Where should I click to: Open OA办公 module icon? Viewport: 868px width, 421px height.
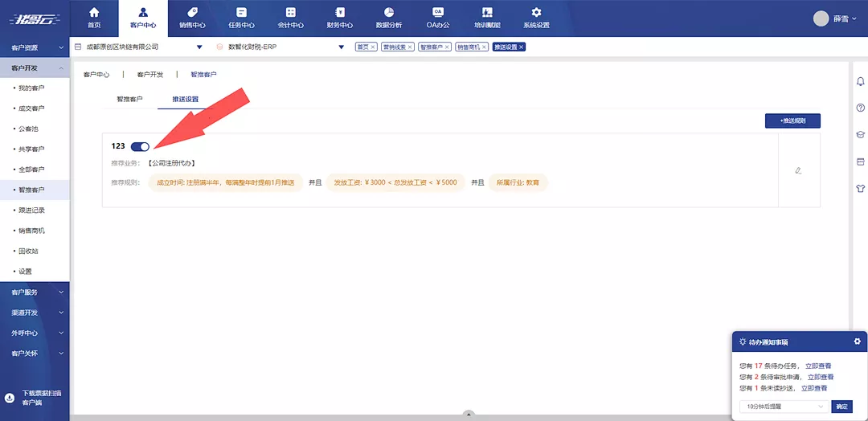pyautogui.click(x=438, y=12)
